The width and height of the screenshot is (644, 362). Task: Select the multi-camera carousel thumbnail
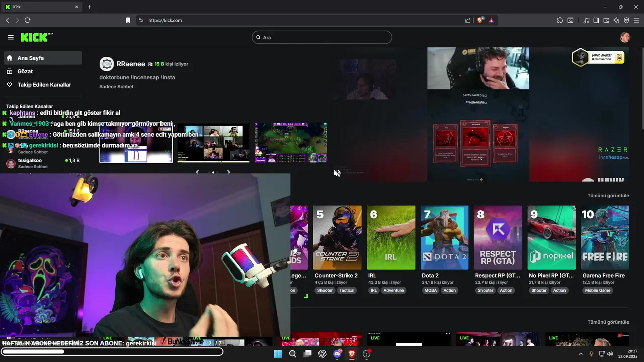[213, 143]
